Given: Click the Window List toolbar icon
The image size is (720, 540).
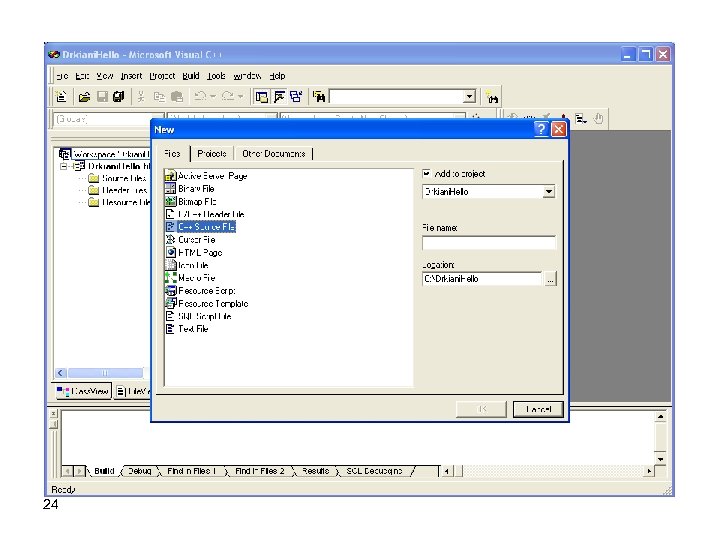Looking at the screenshot, I should coord(296,97).
